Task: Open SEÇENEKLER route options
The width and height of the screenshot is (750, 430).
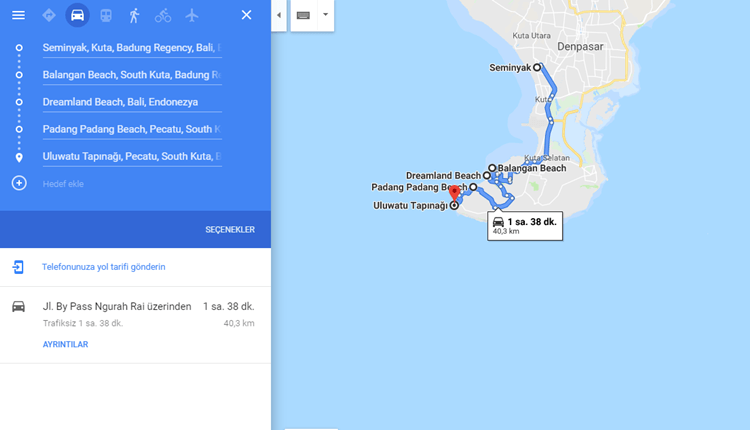Action: click(230, 230)
